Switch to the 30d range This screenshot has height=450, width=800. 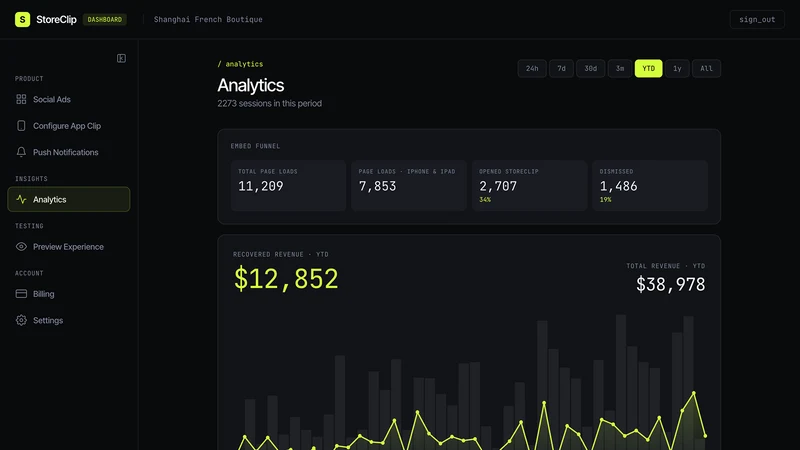(590, 68)
